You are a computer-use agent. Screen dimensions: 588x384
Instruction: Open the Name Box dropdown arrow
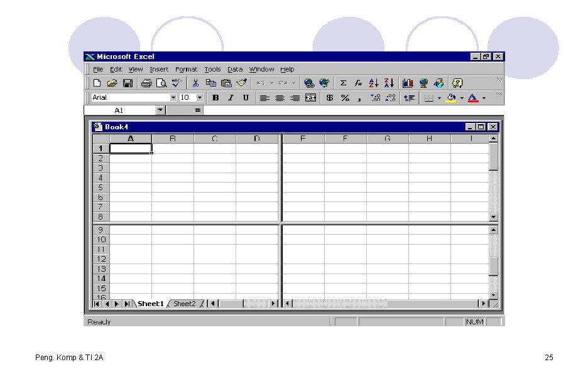(160, 110)
